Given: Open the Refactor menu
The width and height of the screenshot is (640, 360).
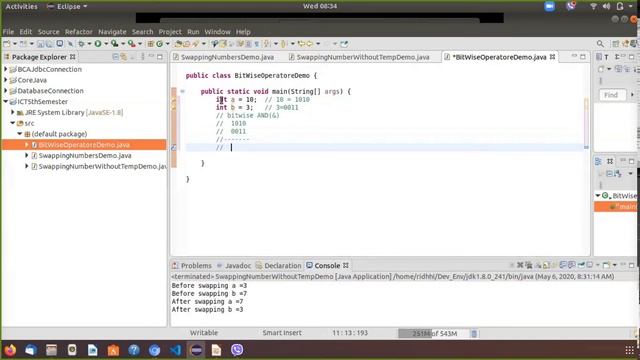Looking at the screenshot, I should coord(79,32).
